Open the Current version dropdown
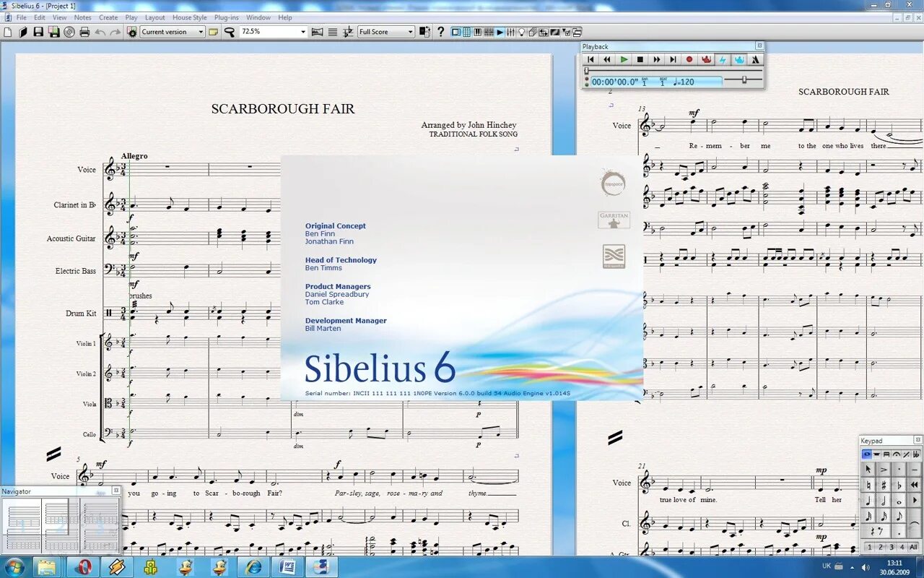Image resolution: width=924 pixels, height=578 pixels. (x=172, y=32)
